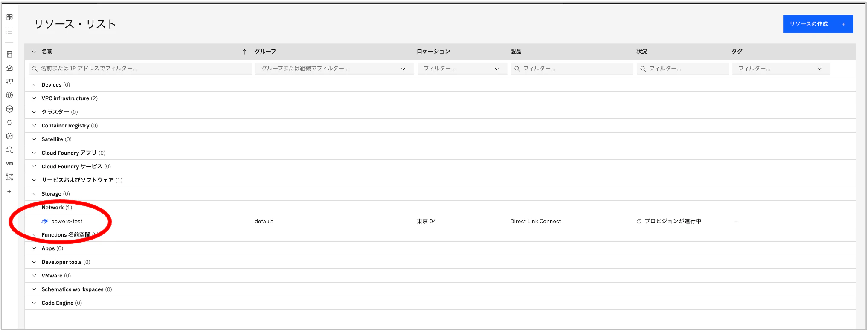This screenshot has width=868, height=332.
Task: Click the Direct Link icon beside powers-test
Action: click(x=45, y=221)
